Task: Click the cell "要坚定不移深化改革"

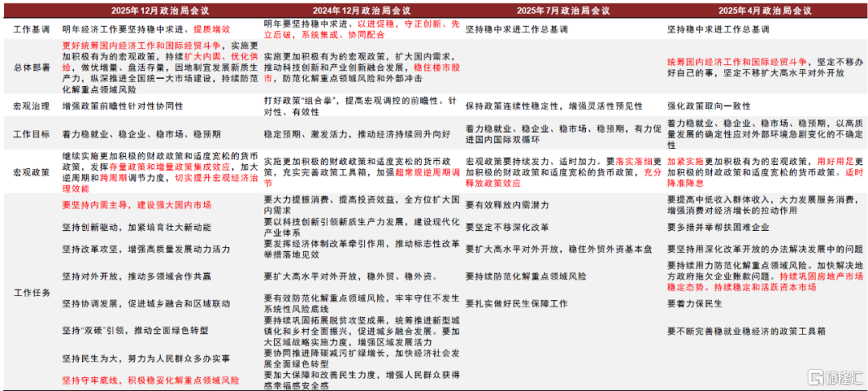Action: pos(508,227)
